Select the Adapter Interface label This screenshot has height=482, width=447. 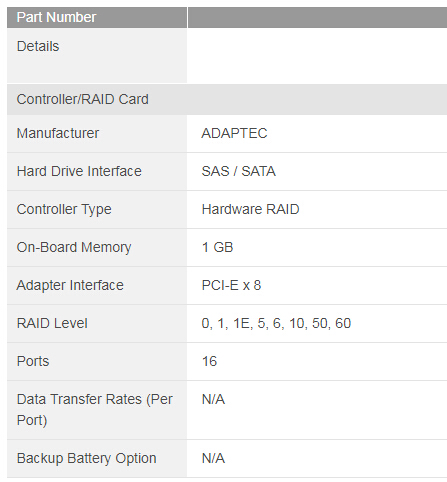pos(70,286)
